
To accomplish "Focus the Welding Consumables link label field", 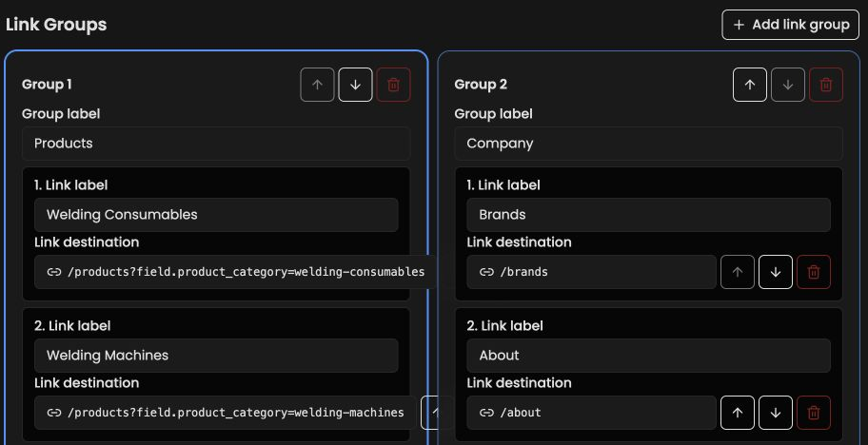I will (x=216, y=215).
